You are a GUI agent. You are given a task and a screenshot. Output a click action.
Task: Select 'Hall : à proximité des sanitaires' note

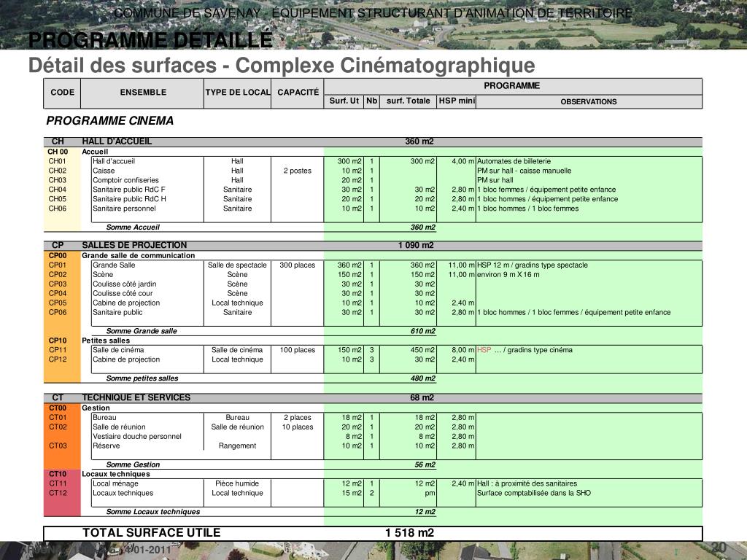pyautogui.click(x=527, y=484)
